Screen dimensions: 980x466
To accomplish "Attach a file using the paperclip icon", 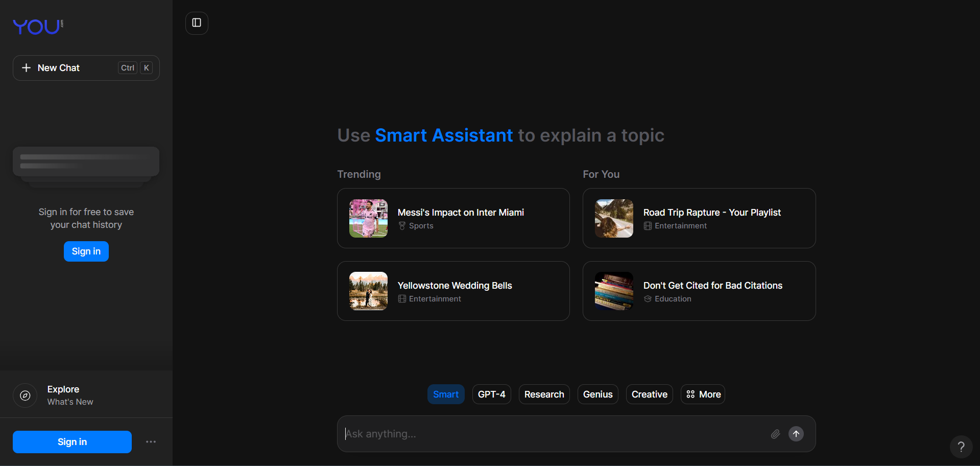I will click(x=775, y=434).
